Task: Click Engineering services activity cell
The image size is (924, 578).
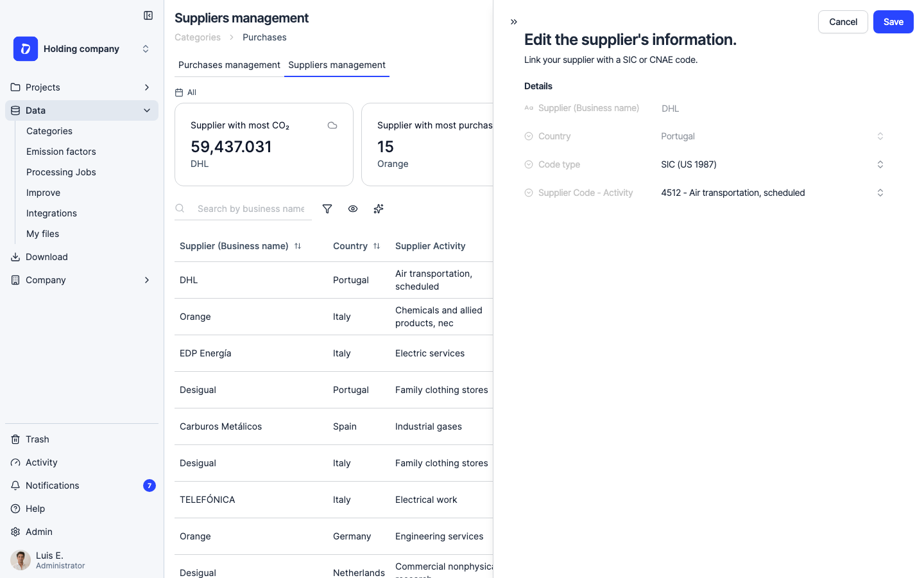Action: tap(440, 536)
